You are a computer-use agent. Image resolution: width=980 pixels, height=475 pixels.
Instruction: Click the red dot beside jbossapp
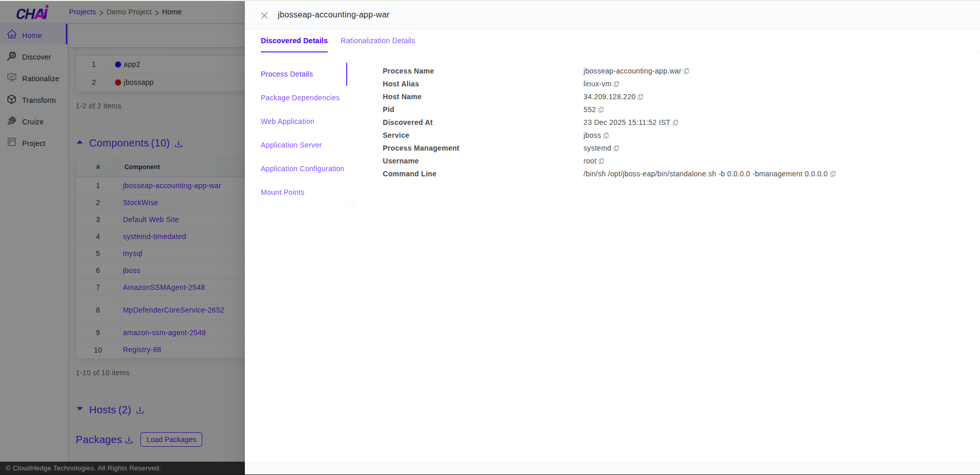click(x=118, y=82)
